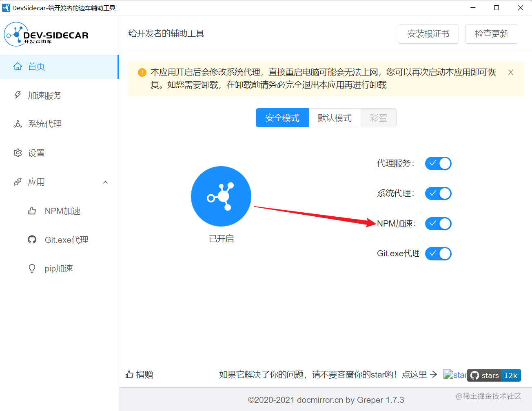Click the lightbulb icon beside pip加速
Image resolution: width=532 pixels, height=411 pixels.
pyautogui.click(x=32, y=269)
